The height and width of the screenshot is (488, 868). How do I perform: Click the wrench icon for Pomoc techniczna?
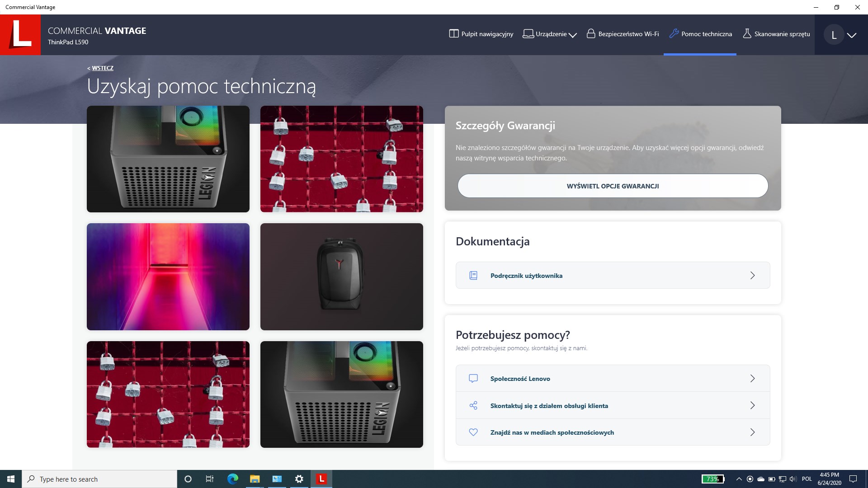(674, 34)
